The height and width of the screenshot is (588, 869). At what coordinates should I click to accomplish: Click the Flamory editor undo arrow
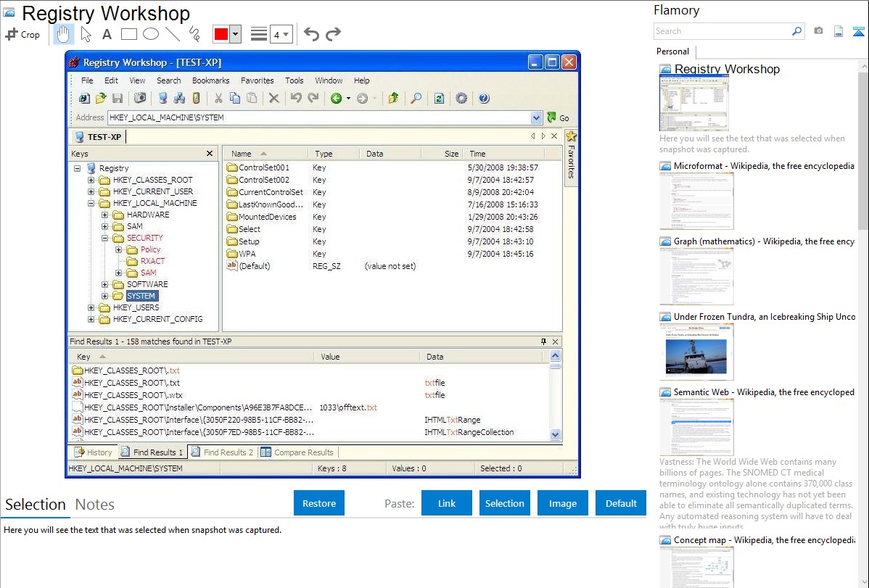point(311,34)
